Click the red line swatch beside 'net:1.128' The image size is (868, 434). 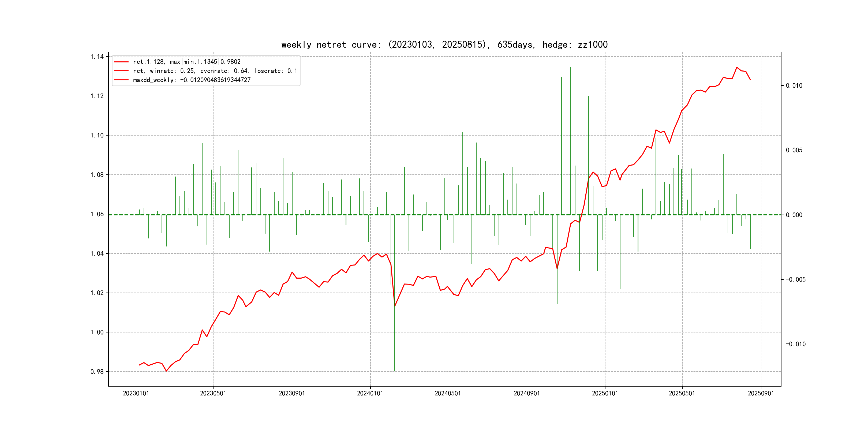[x=121, y=62]
